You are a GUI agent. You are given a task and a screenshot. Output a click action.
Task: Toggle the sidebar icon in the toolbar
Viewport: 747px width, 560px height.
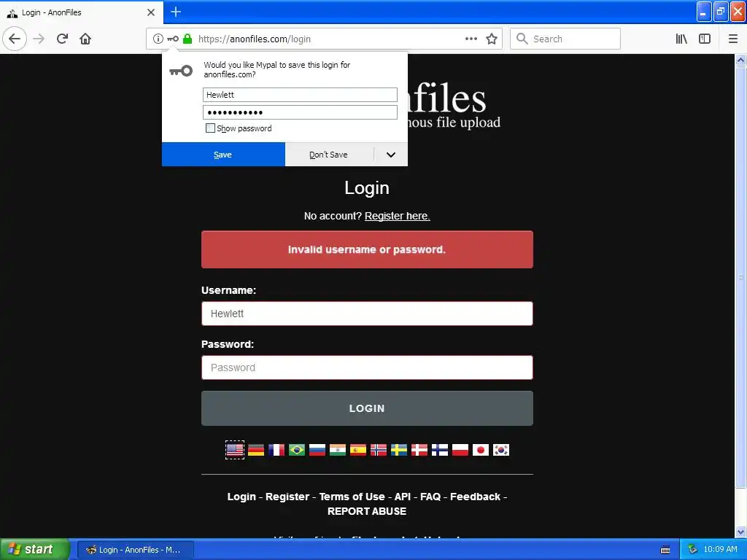tap(705, 39)
